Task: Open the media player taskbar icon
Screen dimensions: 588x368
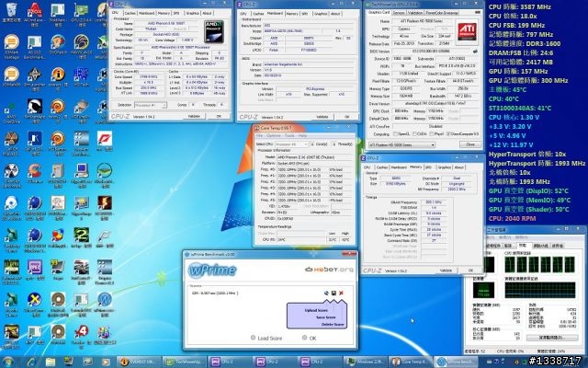Action: pos(107,362)
